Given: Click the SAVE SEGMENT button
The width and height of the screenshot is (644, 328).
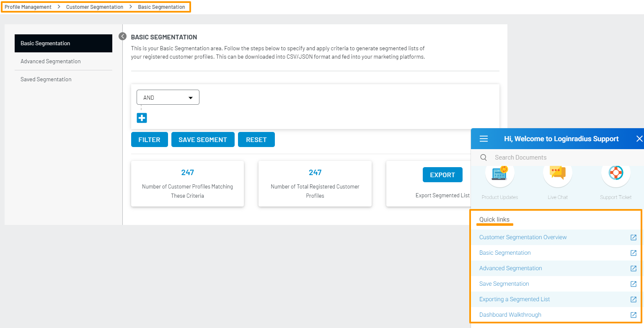Looking at the screenshot, I should pos(203,140).
